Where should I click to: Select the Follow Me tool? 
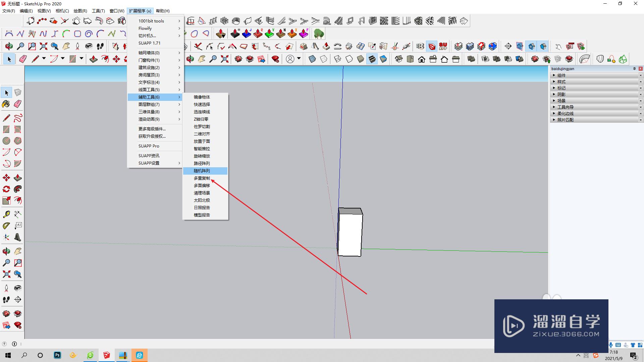click(x=18, y=189)
